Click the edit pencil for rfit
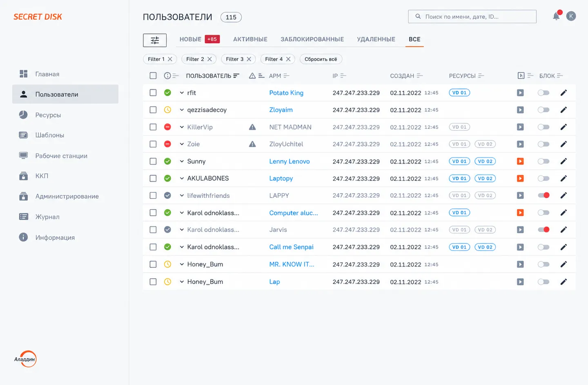 click(563, 93)
